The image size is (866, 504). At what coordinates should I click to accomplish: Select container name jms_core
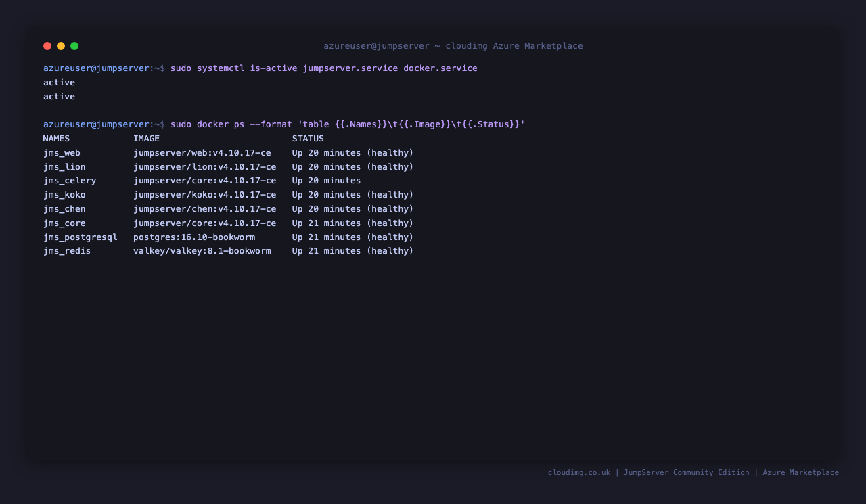[64, 223]
